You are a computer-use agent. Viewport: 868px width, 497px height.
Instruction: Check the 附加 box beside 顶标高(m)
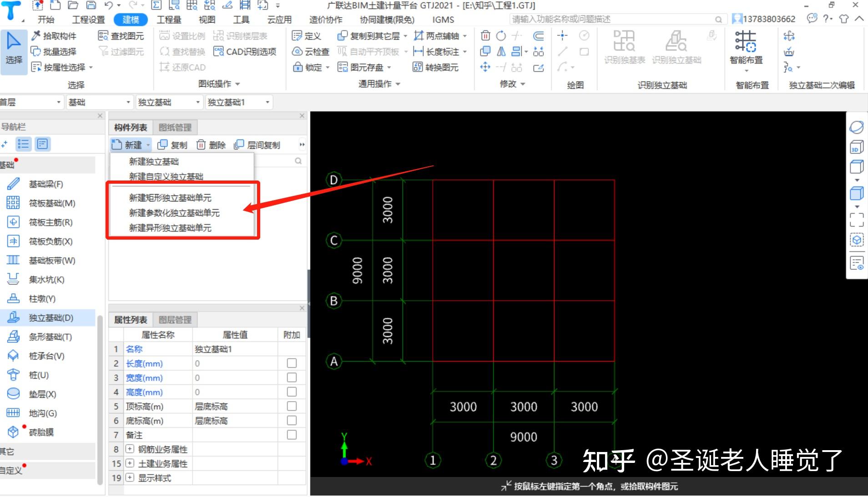[x=292, y=406]
